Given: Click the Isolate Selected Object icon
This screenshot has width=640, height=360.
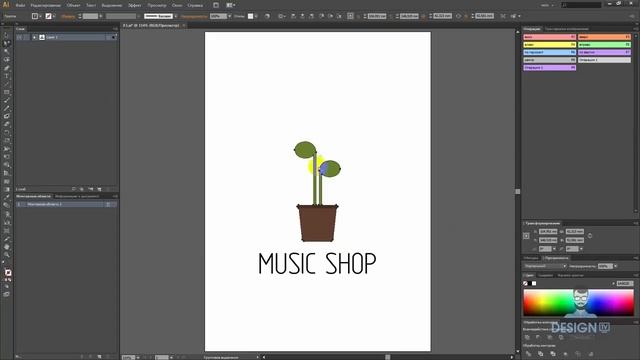Looking at the screenshot, I should 503,16.
